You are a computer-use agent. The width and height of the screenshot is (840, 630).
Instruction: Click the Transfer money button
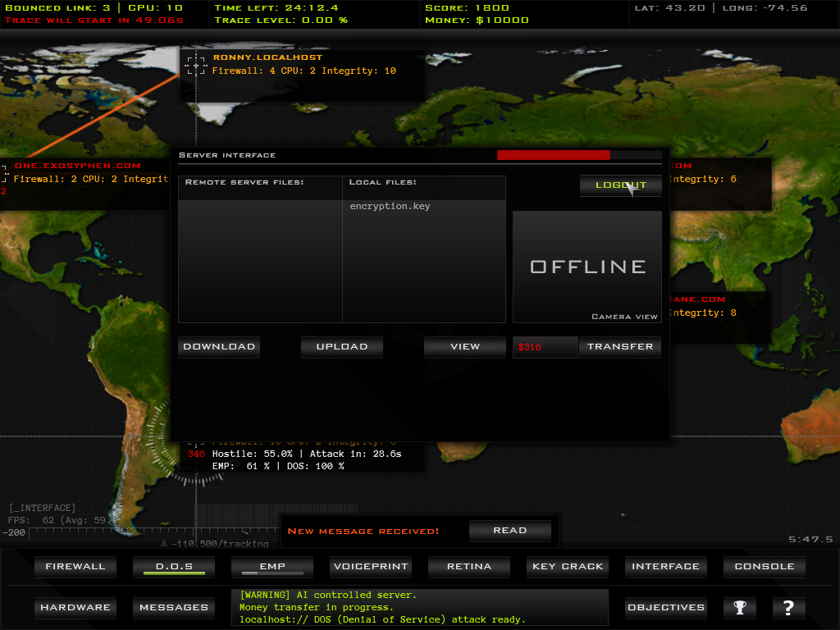tap(620, 347)
